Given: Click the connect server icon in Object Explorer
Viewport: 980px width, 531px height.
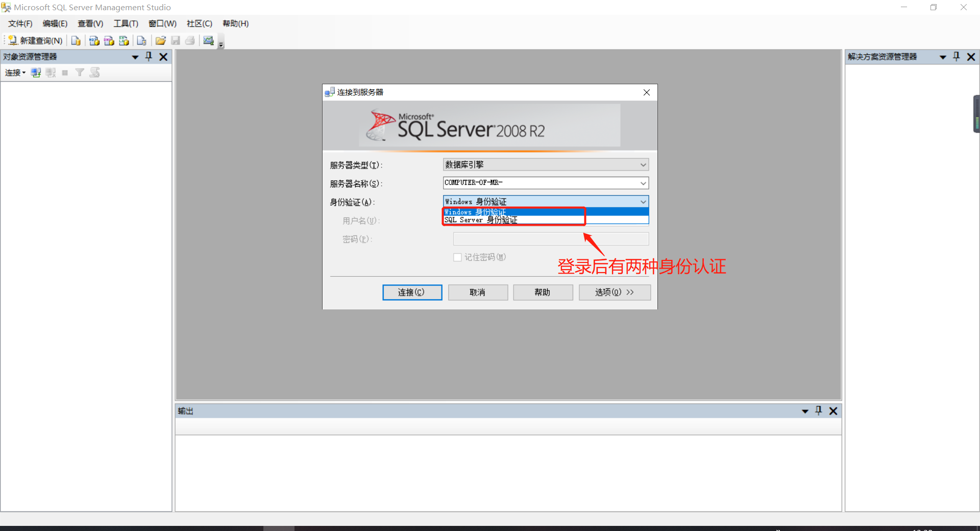Looking at the screenshot, I should pos(35,73).
